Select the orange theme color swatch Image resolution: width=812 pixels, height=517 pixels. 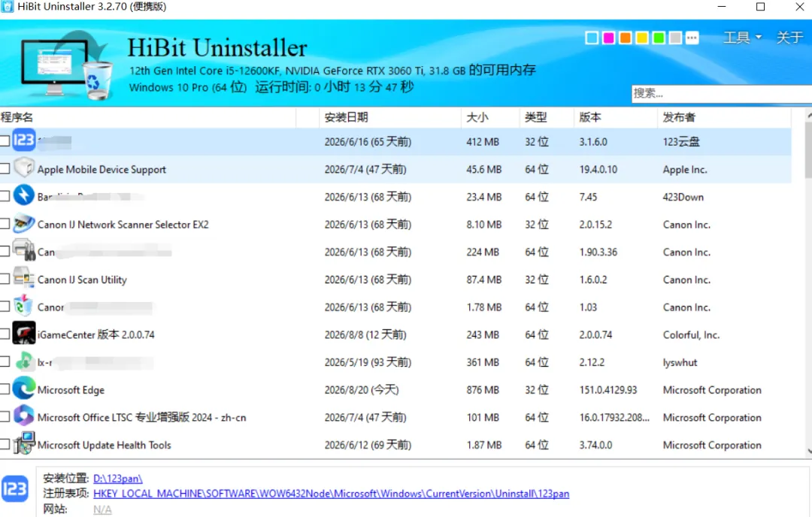point(625,38)
